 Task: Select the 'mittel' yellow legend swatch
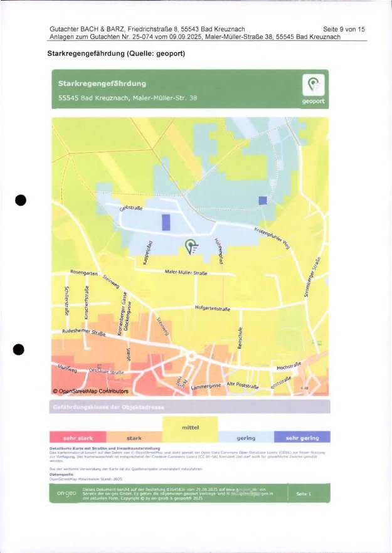point(190,429)
